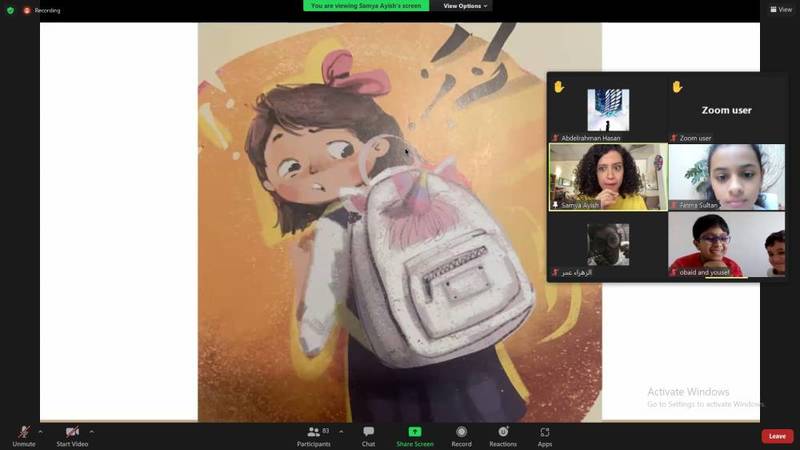This screenshot has height=450, width=800.
Task: Open the Apps panel
Action: click(545, 432)
